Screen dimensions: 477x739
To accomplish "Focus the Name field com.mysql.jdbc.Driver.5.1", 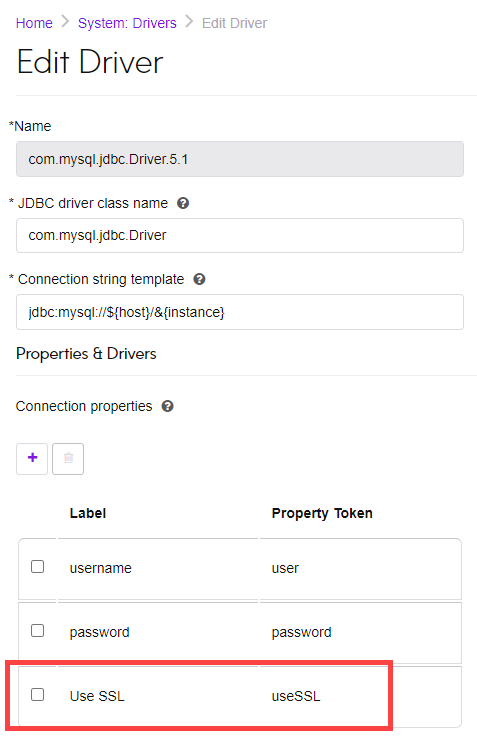I will click(240, 159).
